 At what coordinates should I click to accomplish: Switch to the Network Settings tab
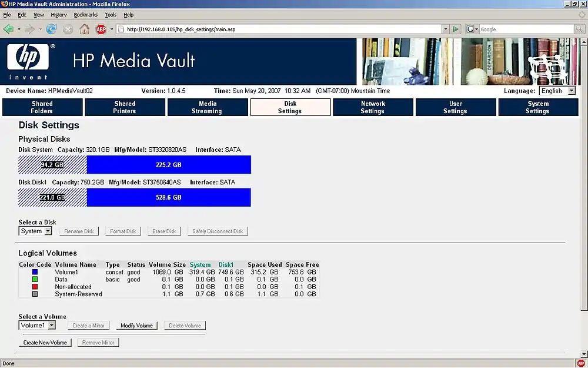pyautogui.click(x=373, y=107)
